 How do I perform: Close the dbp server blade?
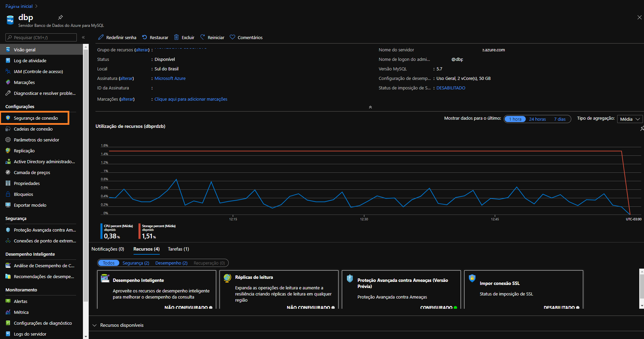(x=639, y=17)
